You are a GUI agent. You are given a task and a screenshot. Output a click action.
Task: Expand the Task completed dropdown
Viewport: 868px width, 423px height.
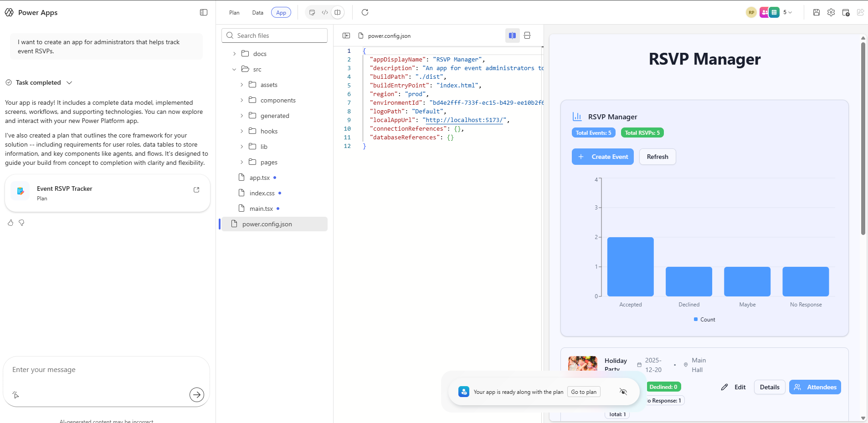(69, 83)
